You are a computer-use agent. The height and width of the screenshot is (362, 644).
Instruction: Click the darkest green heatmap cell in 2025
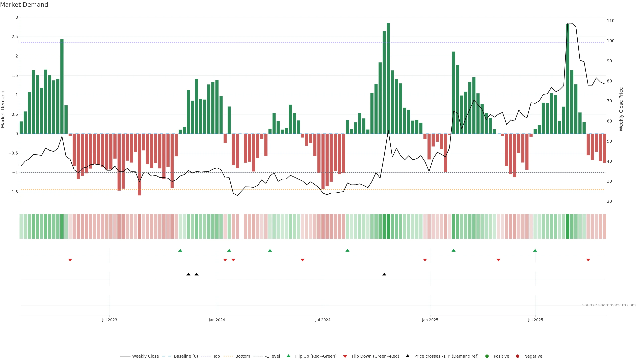pos(568,226)
